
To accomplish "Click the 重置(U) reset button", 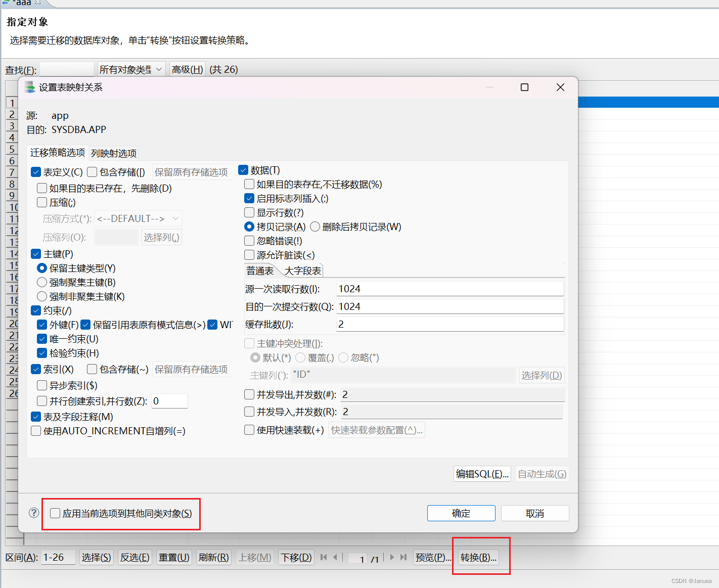I will (174, 557).
